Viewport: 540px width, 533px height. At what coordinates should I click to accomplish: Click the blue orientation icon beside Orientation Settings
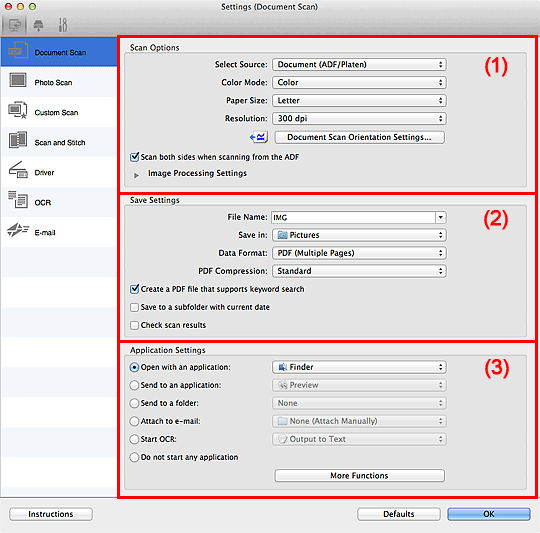tap(259, 137)
